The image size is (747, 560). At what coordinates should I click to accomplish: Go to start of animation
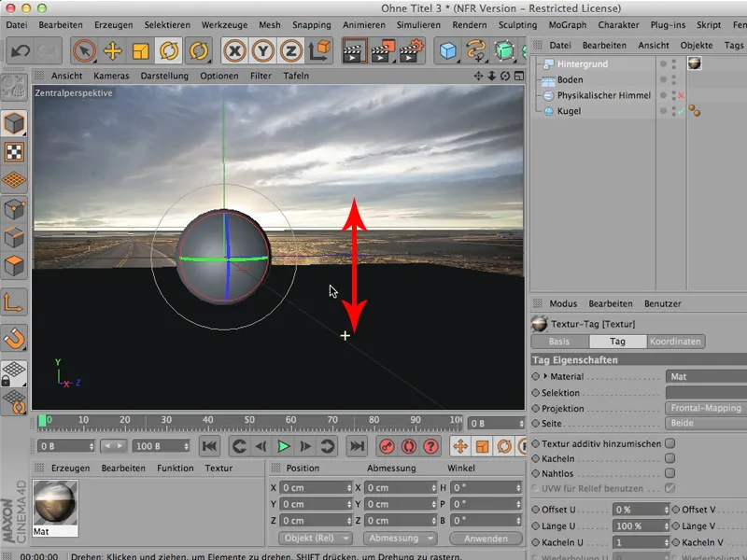[x=209, y=446]
